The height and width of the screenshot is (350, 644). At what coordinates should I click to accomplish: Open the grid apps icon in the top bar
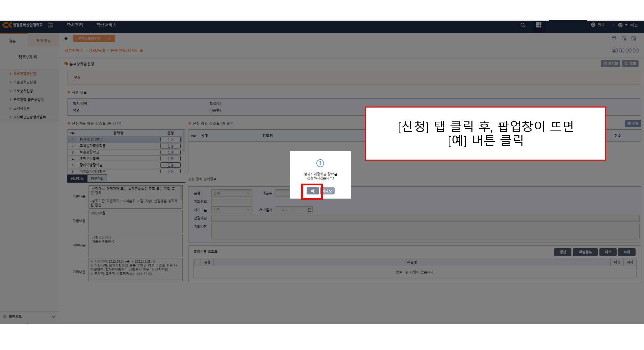[539, 25]
